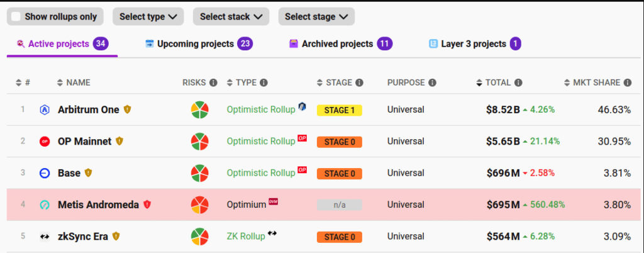The width and height of the screenshot is (644, 253).
Task: Click the STAGE column info icon
Action: [358, 82]
